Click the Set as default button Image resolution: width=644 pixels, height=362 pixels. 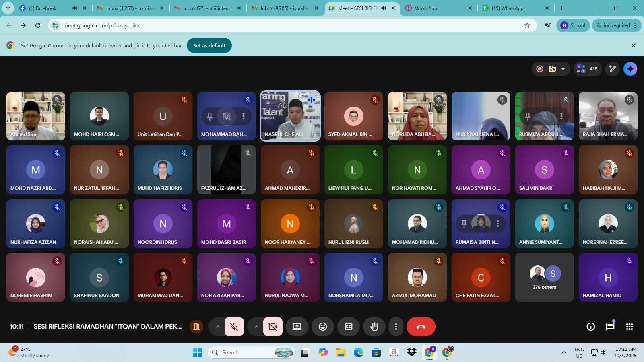(209, 45)
